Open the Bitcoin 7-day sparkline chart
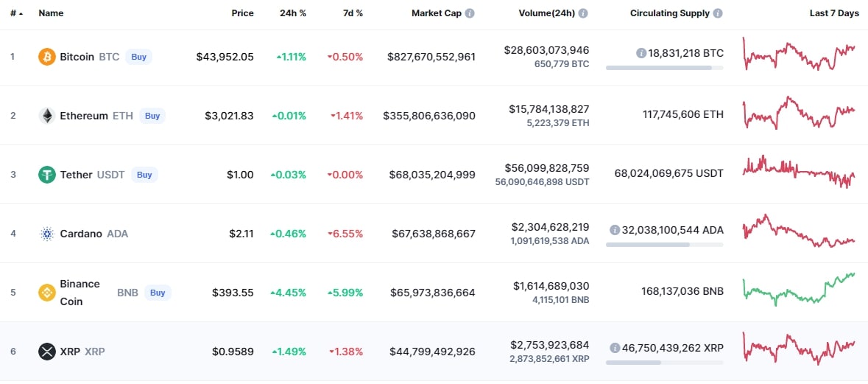 coord(799,54)
